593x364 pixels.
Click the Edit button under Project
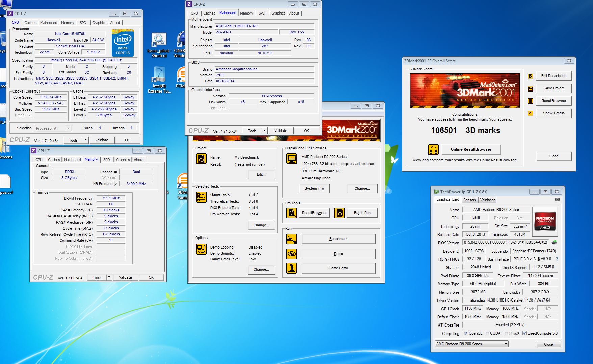[x=261, y=175]
